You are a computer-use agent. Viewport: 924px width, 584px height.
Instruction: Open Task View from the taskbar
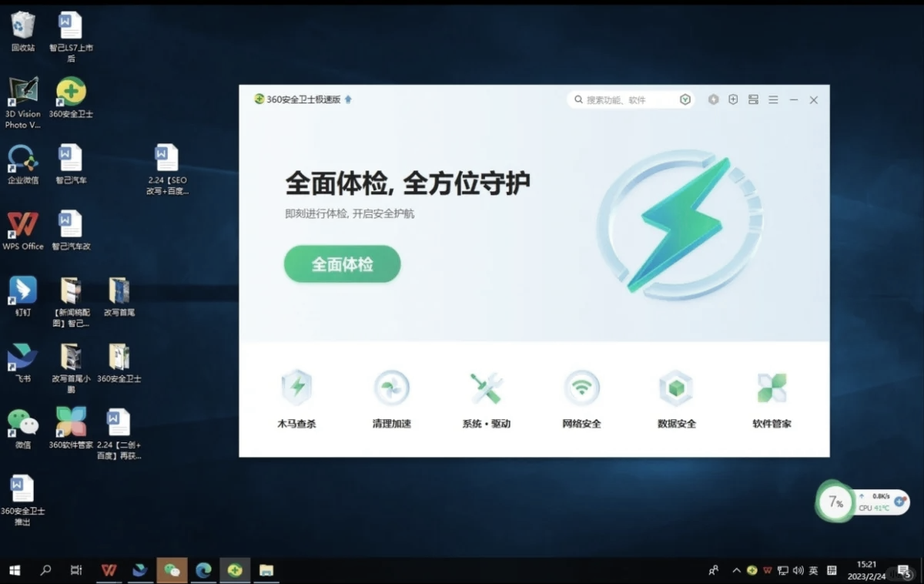[75, 570]
